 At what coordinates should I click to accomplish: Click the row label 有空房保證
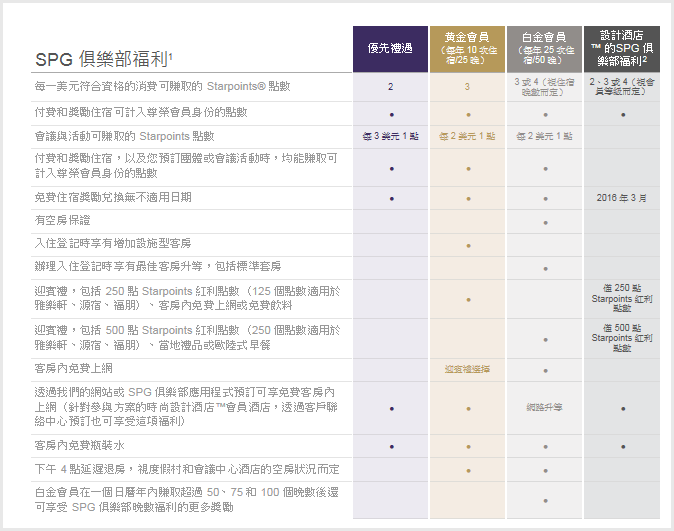coord(63,221)
